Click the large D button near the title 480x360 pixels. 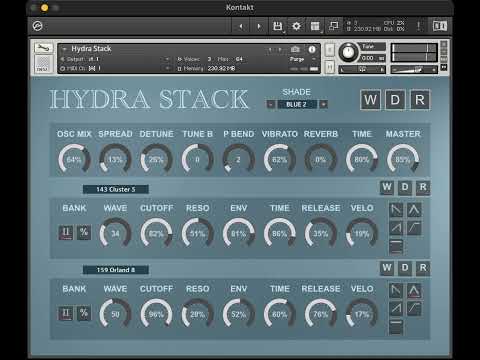point(395,100)
